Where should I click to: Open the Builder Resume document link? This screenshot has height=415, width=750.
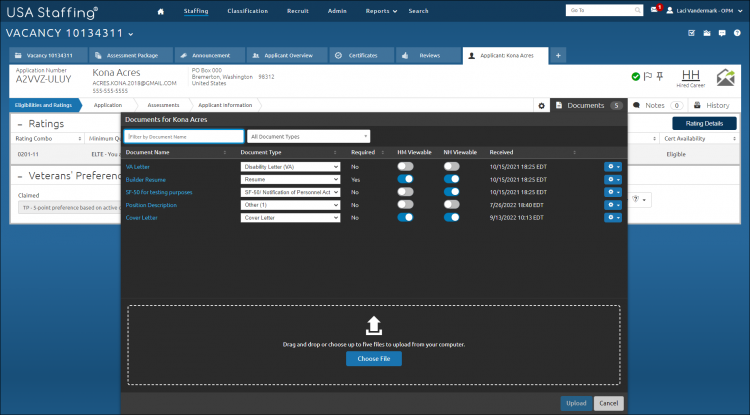click(145, 180)
